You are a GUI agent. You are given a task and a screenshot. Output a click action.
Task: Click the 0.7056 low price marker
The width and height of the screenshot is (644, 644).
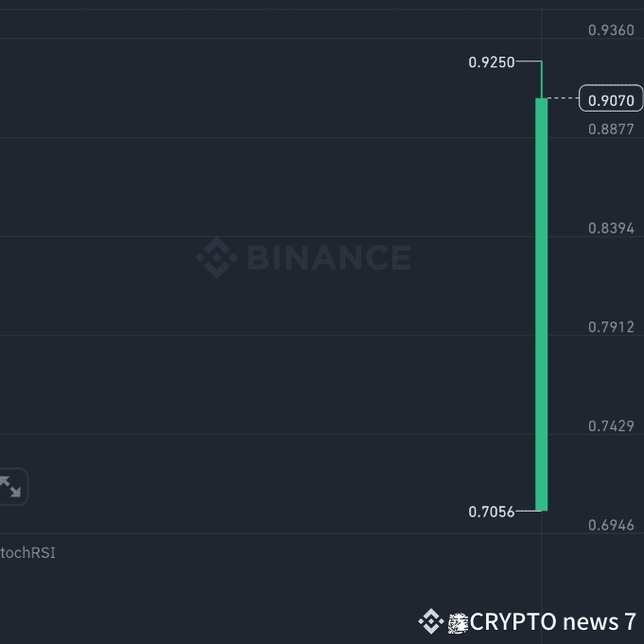point(491,512)
